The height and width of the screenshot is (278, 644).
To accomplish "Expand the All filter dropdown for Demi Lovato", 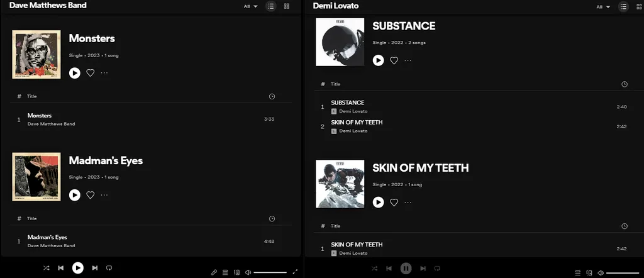I will (603, 6).
